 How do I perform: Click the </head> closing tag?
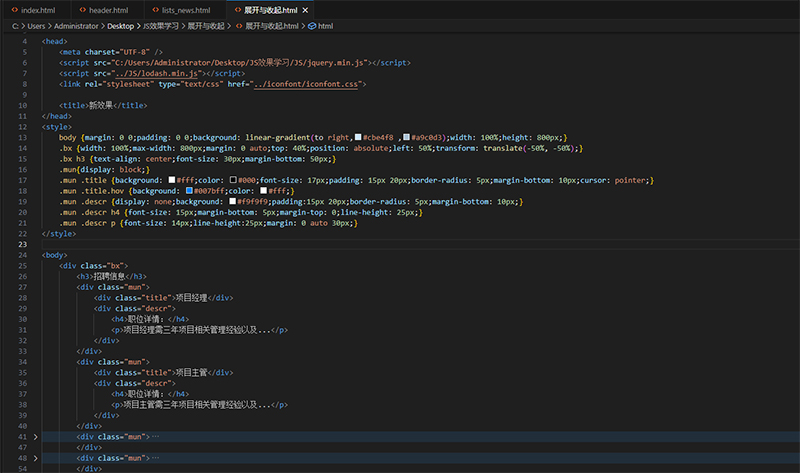coord(57,116)
